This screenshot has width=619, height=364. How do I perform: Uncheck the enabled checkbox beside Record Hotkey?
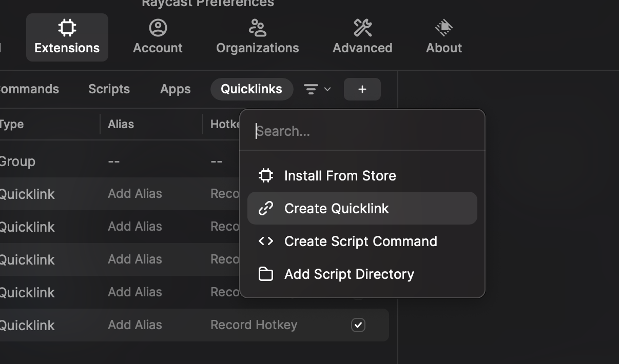click(x=358, y=325)
